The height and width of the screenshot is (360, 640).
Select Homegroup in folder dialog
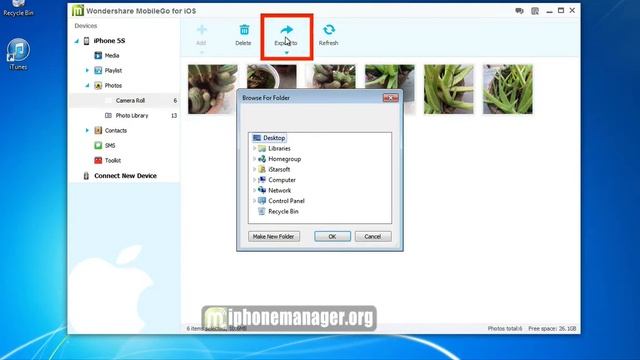(284, 159)
